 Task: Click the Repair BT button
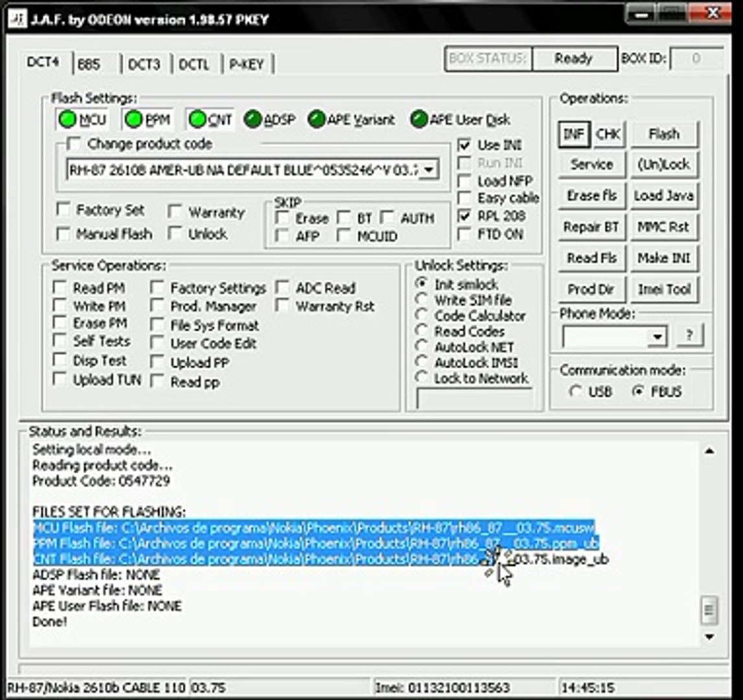tap(592, 227)
